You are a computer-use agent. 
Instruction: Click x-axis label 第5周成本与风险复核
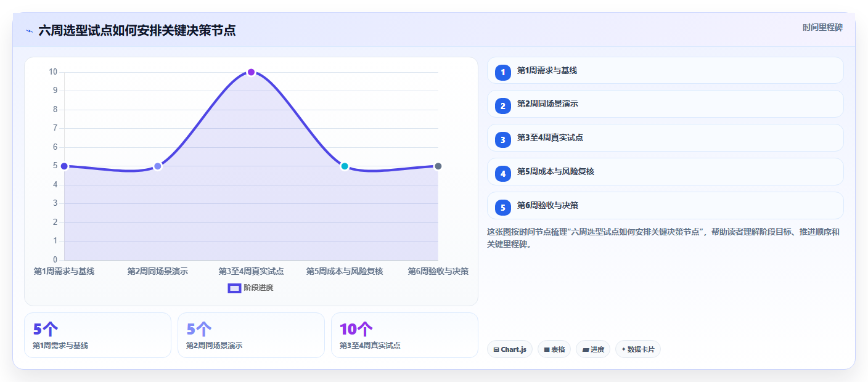tap(345, 271)
